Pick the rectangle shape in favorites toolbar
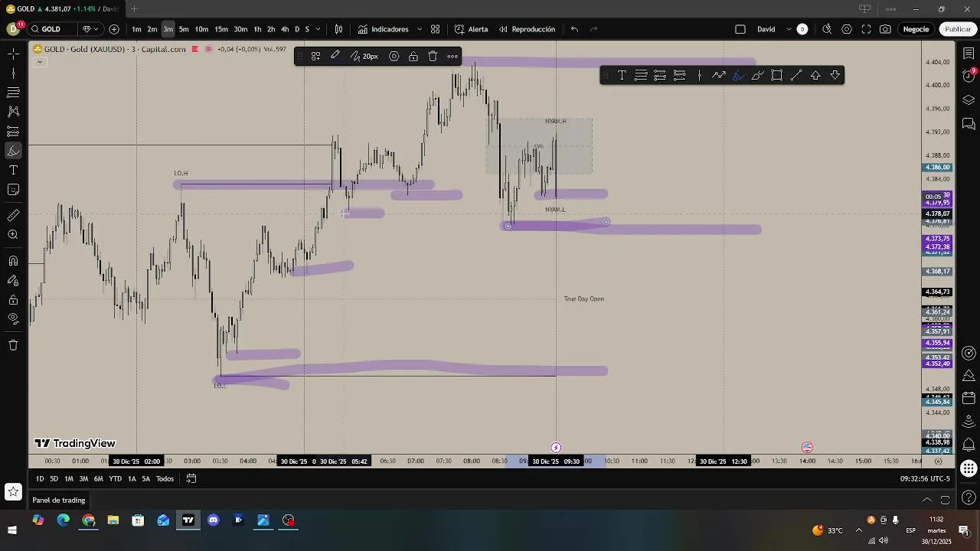 tap(776, 75)
